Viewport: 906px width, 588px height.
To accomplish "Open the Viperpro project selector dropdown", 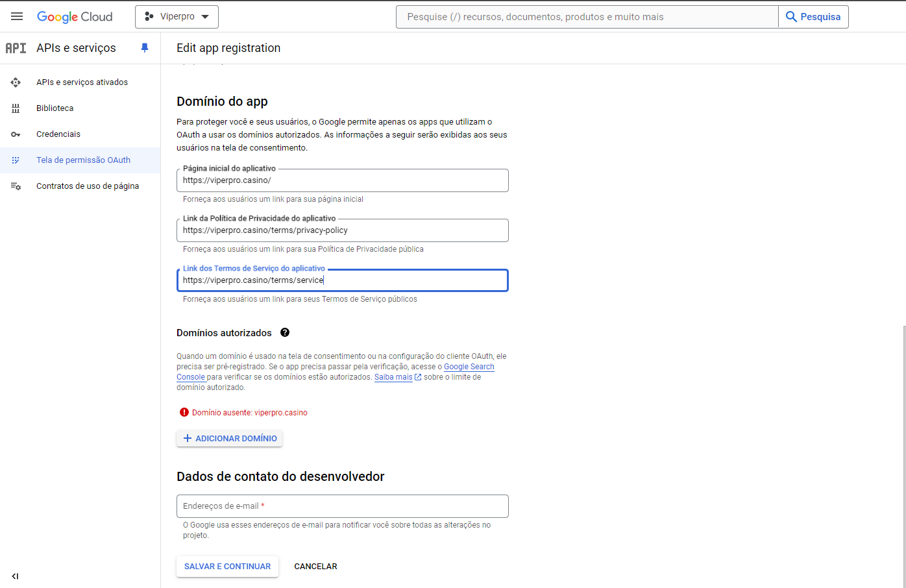I will point(177,17).
